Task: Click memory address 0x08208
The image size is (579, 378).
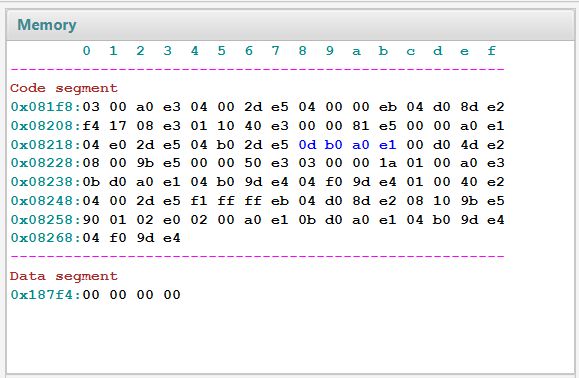Action: [44, 126]
